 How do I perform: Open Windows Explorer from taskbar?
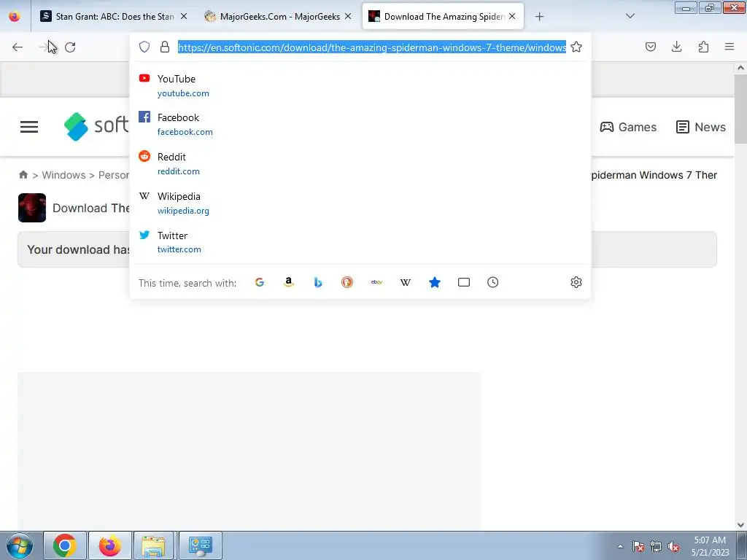click(x=154, y=545)
